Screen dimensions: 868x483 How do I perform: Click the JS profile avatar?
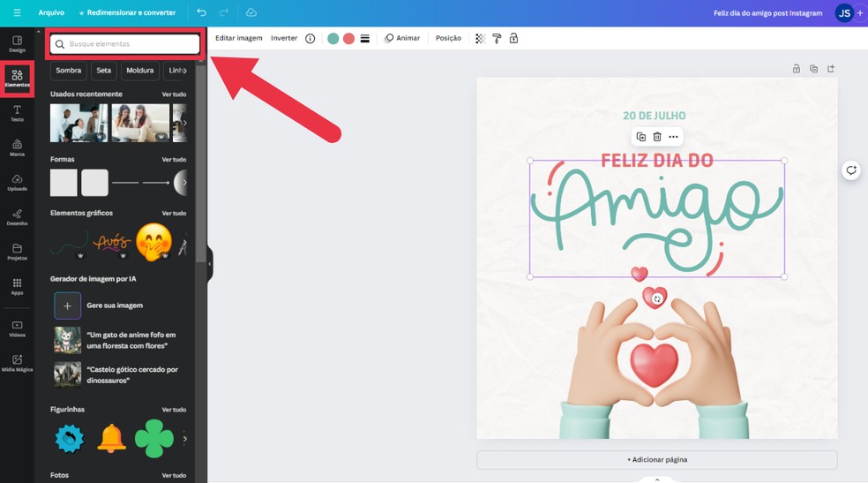[844, 12]
